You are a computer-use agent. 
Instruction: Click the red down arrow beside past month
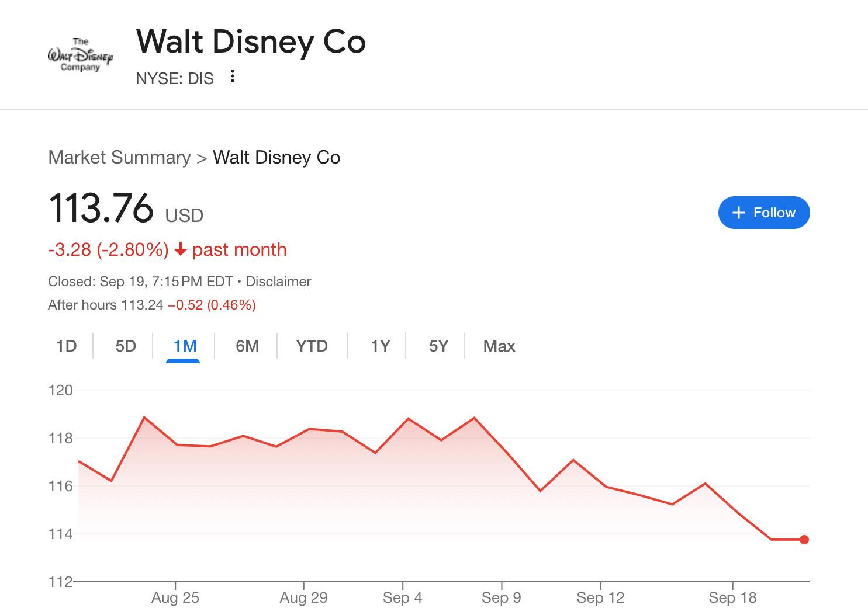tap(181, 249)
